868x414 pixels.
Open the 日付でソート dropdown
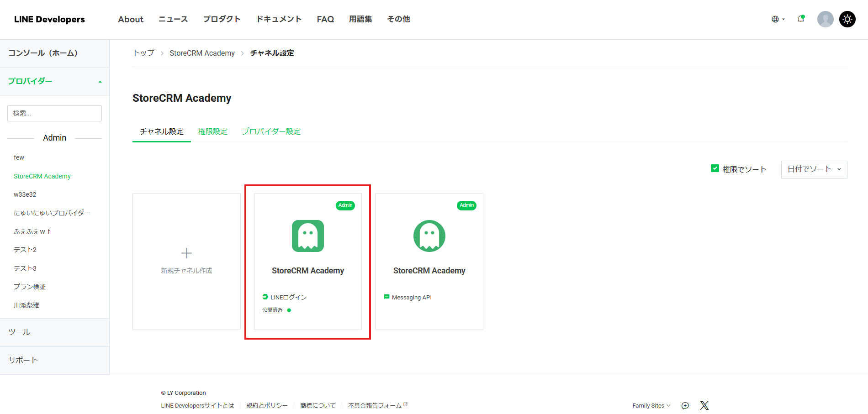(814, 169)
